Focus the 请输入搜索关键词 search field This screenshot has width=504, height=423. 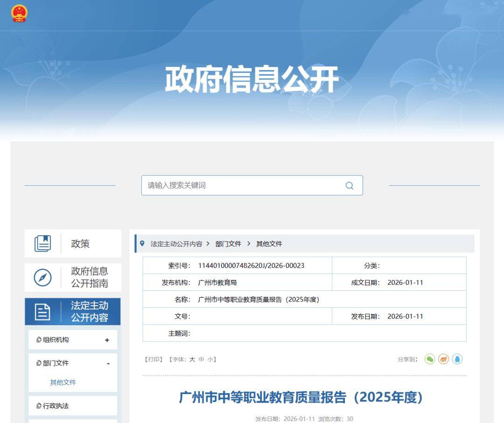[243, 185]
